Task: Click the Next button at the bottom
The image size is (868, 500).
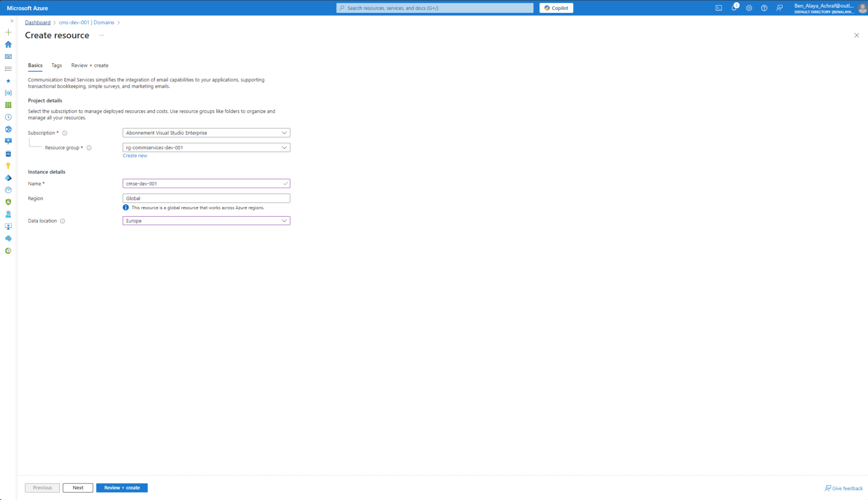Action: click(x=77, y=488)
